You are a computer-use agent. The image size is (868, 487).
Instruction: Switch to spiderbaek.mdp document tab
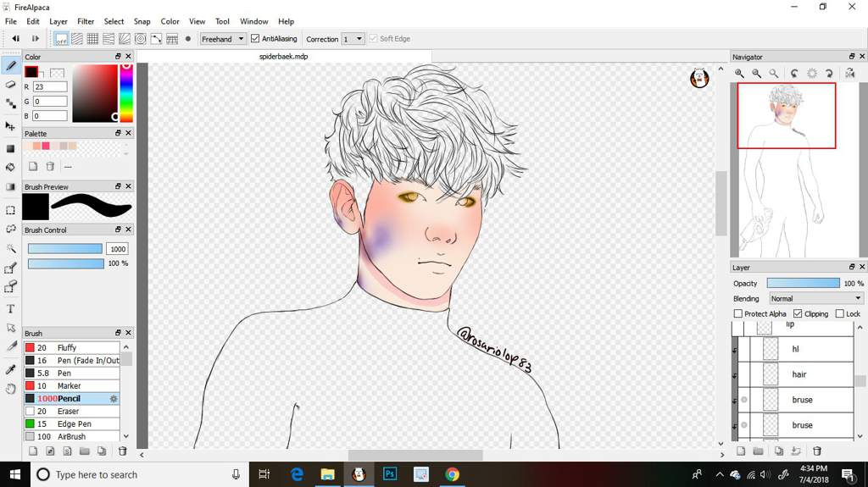[x=283, y=57]
